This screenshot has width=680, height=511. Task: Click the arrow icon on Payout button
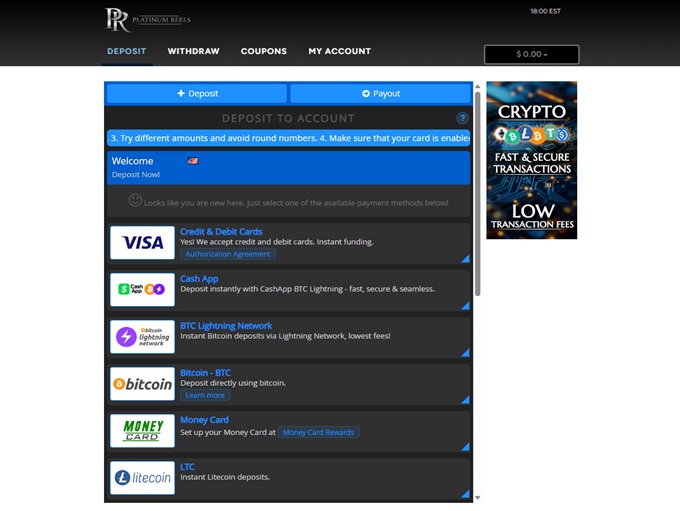(x=366, y=93)
